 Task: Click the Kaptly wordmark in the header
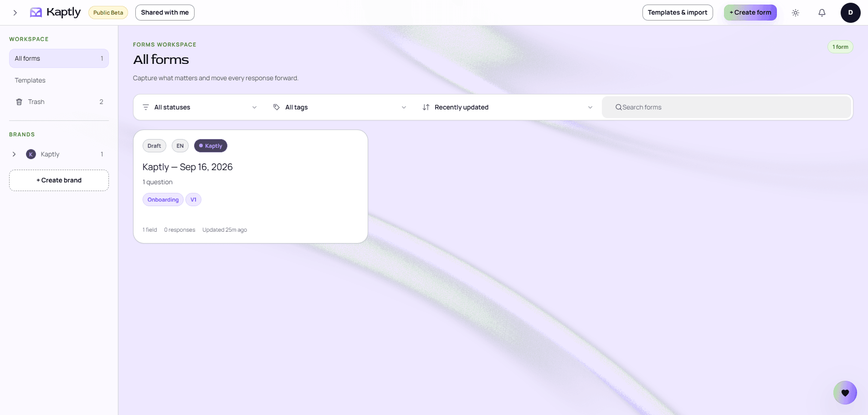[x=63, y=12]
